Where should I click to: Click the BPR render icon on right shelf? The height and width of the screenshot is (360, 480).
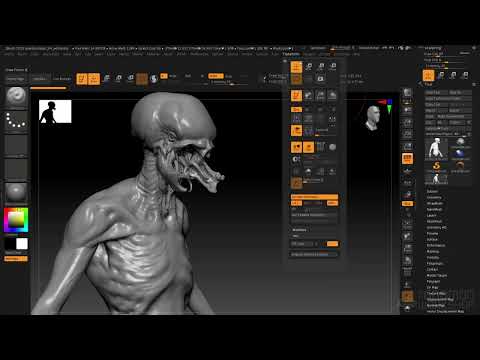click(x=407, y=92)
